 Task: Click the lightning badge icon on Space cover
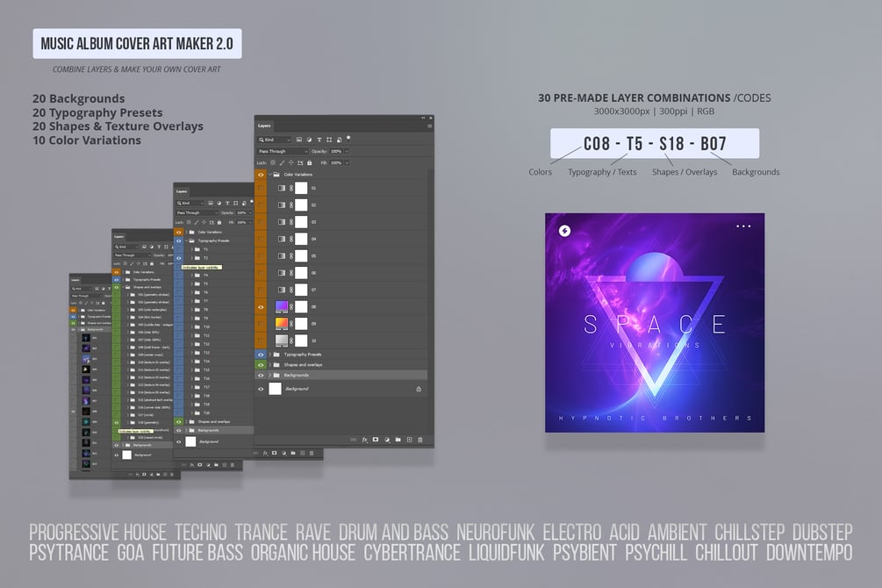pos(565,230)
